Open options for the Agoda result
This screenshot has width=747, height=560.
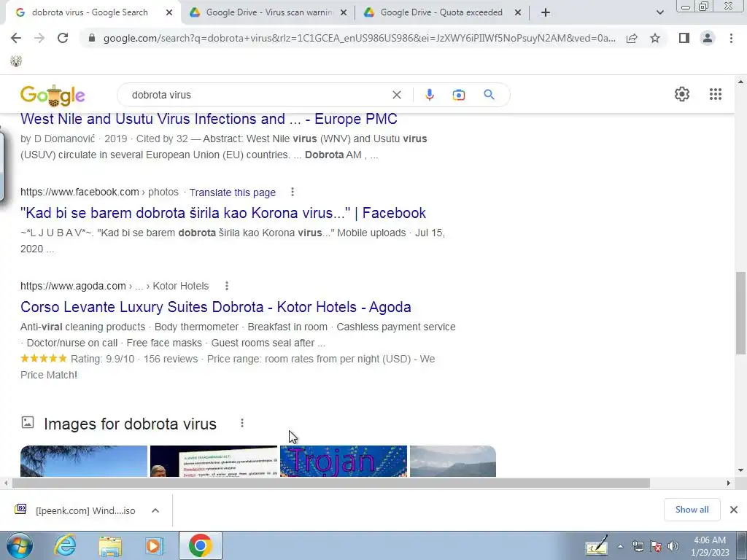(x=227, y=286)
